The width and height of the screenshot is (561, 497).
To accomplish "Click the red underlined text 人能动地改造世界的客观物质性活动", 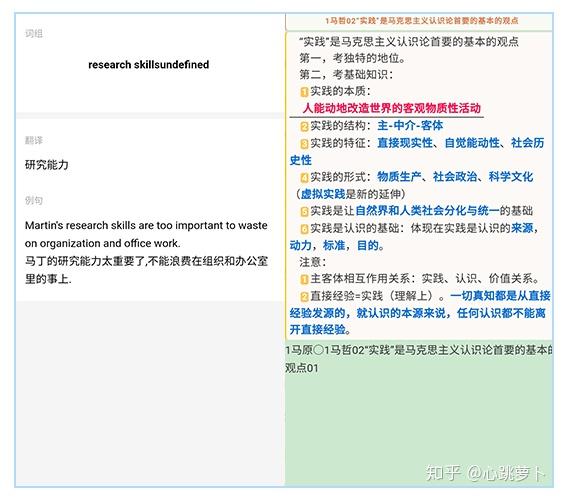I will (x=392, y=108).
